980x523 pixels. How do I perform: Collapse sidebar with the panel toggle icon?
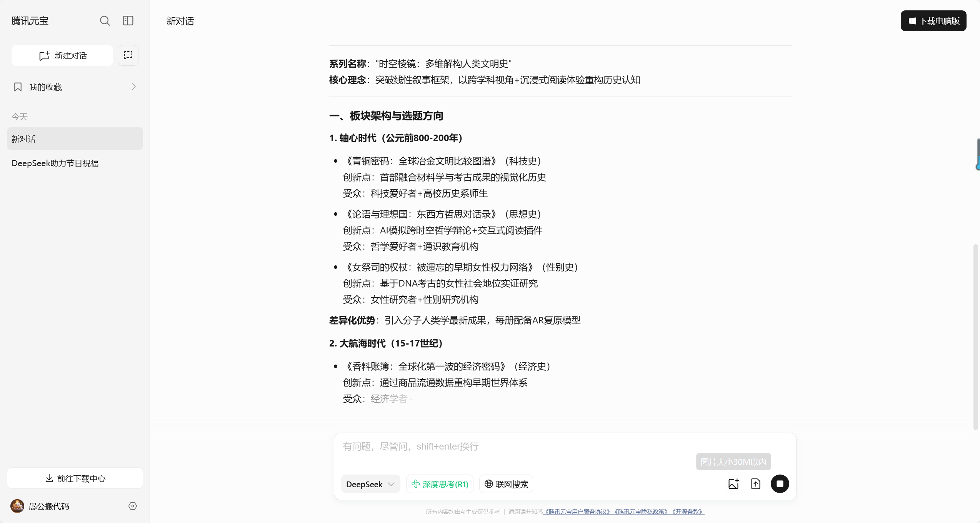click(x=128, y=21)
